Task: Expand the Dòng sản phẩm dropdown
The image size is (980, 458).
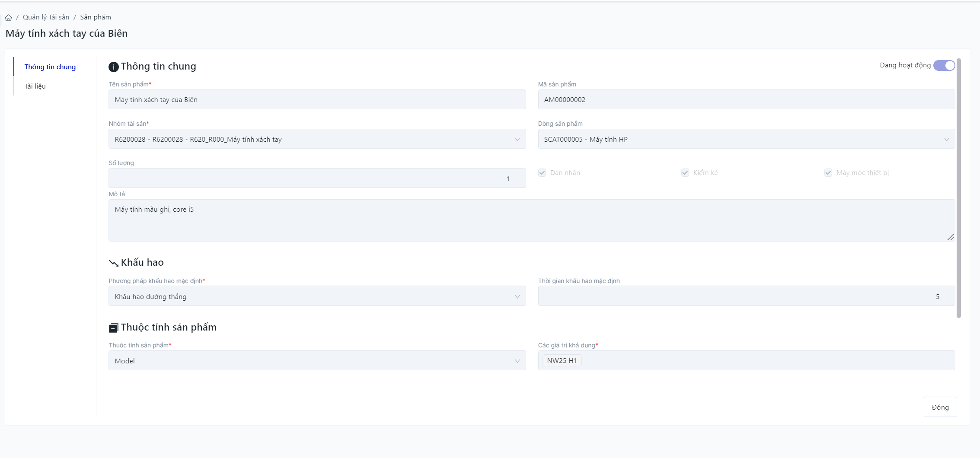Action: pyautogui.click(x=746, y=139)
